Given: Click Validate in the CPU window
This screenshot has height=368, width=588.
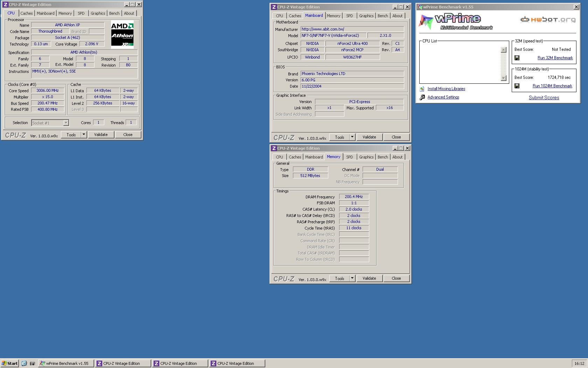Looking at the screenshot, I should [x=101, y=135].
